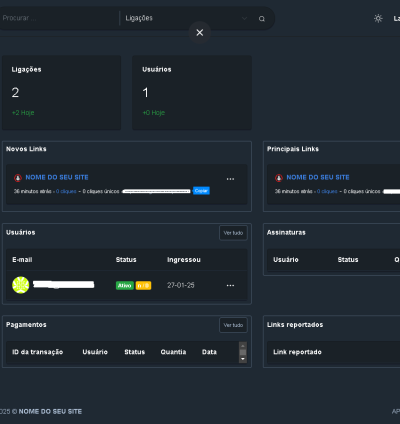This screenshot has height=424, width=400.
Task: Click the yellow plan badge next to Ativo
Action: click(143, 285)
